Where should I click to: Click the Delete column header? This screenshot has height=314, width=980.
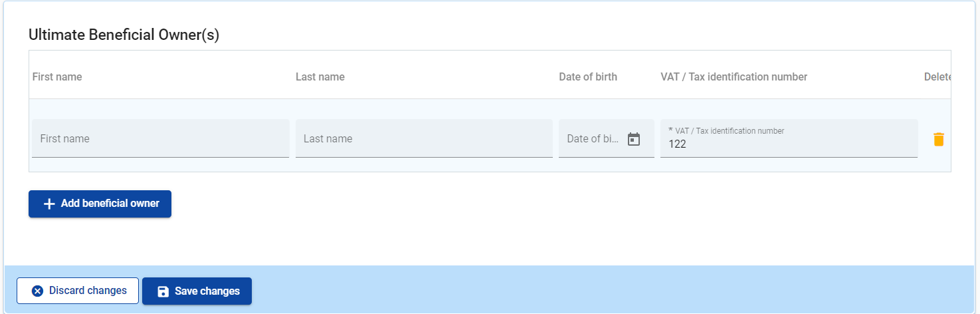pos(937,77)
